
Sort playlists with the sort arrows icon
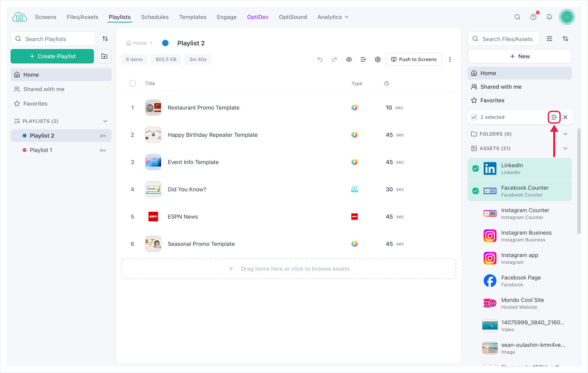coord(105,39)
